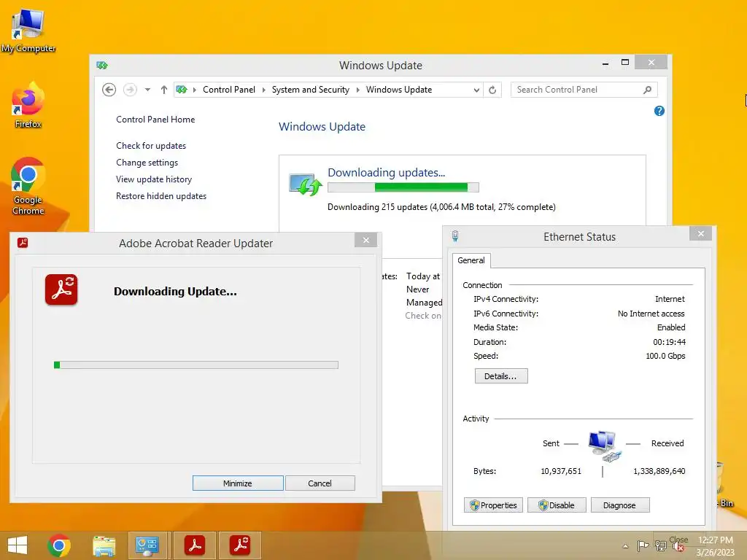Viewport: 747px width, 560px height.
Task: Open recent locations dropdown arrow
Action: pyautogui.click(x=147, y=90)
